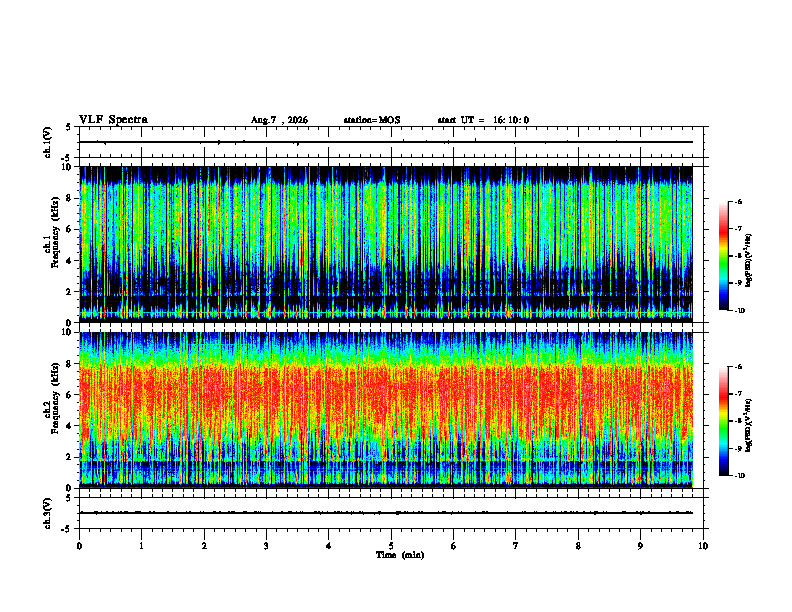Click time axis tick label "3"
Image resolution: width=792 pixels, height=612 pixels.
(x=266, y=546)
